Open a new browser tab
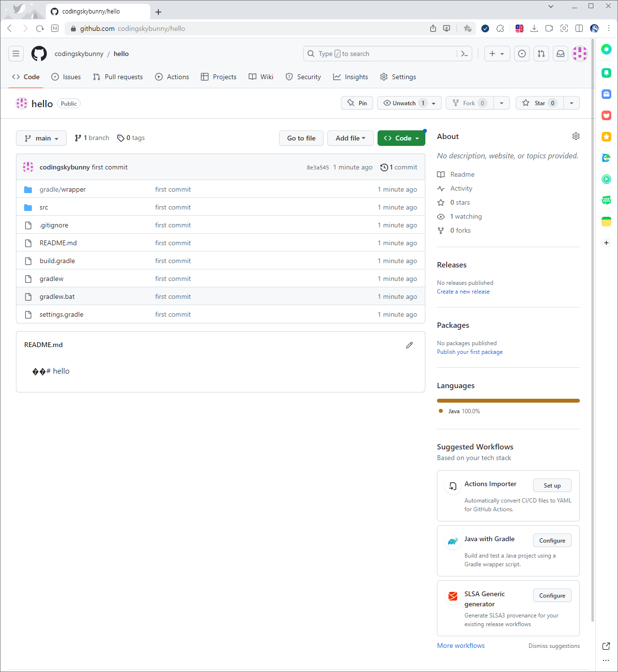The height and width of the screenshot is (672, 618). (158, 12)
